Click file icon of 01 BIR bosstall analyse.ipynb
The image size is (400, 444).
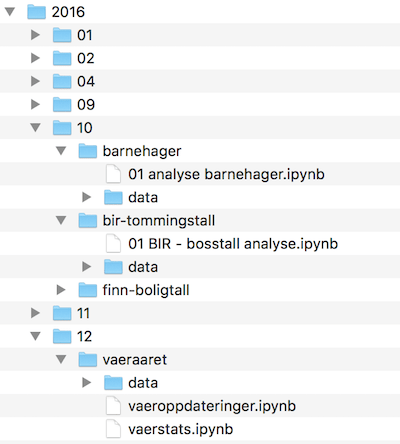[x=113, y=244]
